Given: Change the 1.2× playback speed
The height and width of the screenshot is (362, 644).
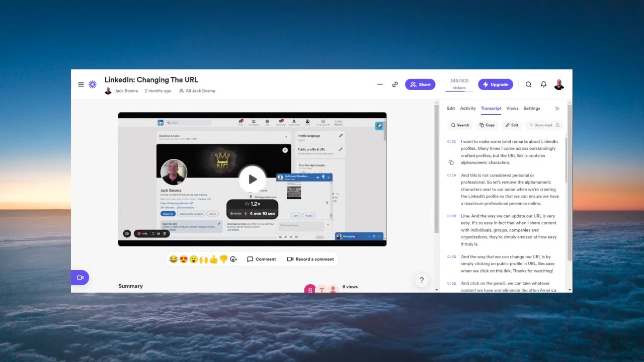Looking at the screenshot, I should pos(252,204).
